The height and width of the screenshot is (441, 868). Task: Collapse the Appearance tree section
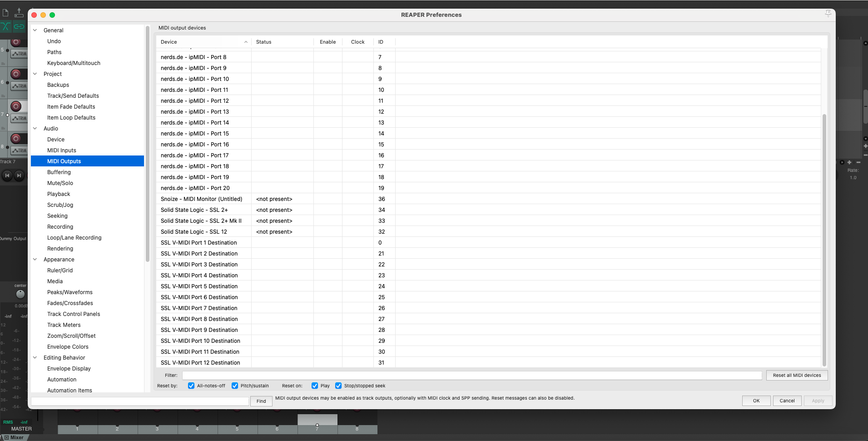[35, 259]
